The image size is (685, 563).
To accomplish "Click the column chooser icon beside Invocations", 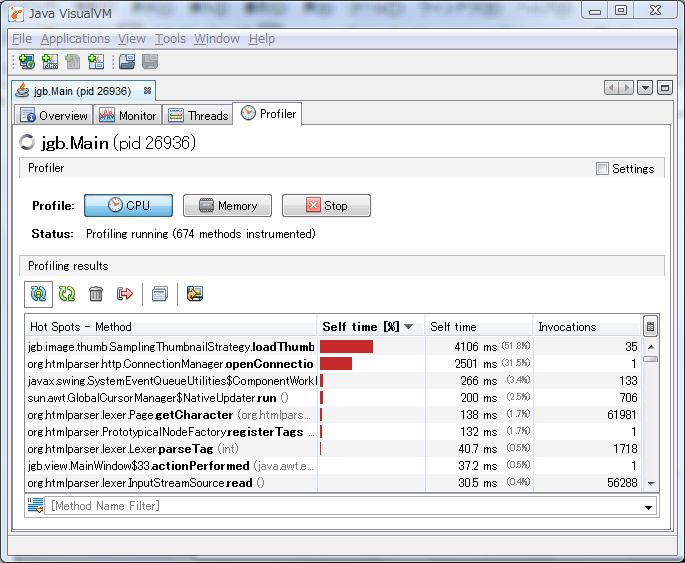I will (650, 326).
